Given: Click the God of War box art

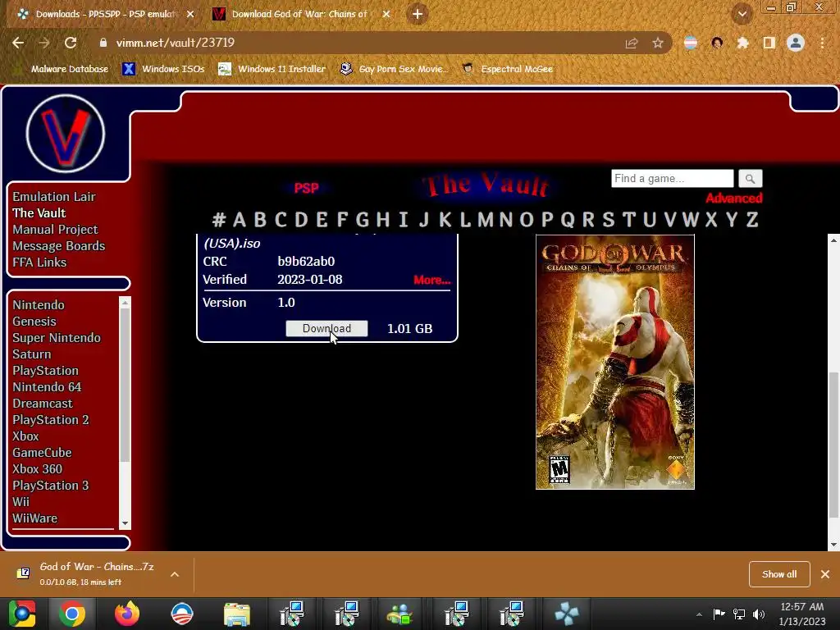Looking at the screenshot, I should [615, 362].
